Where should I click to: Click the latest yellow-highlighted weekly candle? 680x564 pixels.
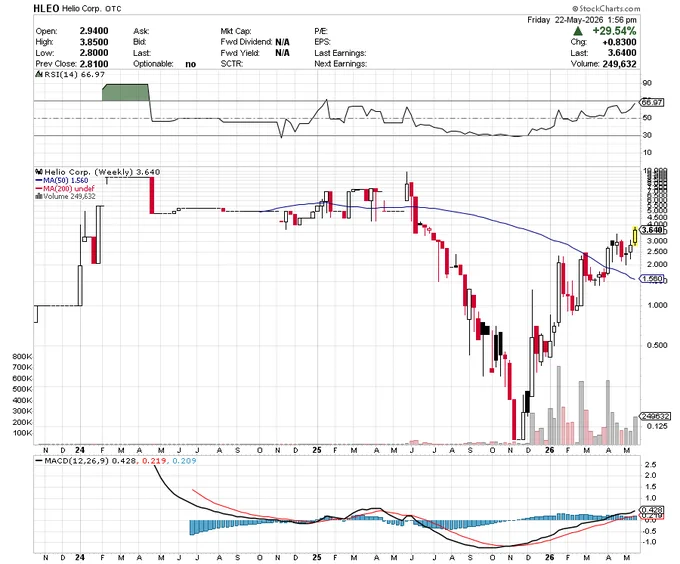point(635,237)
